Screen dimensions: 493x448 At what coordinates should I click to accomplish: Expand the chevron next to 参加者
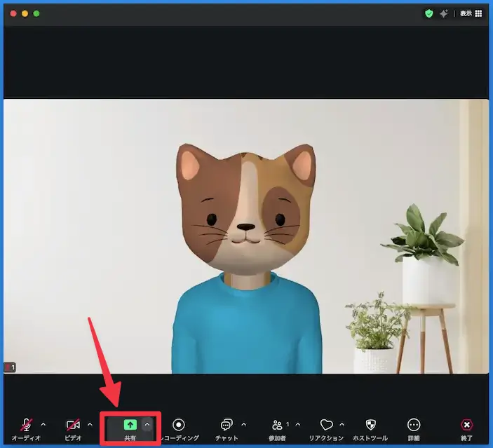click(297, 425)
